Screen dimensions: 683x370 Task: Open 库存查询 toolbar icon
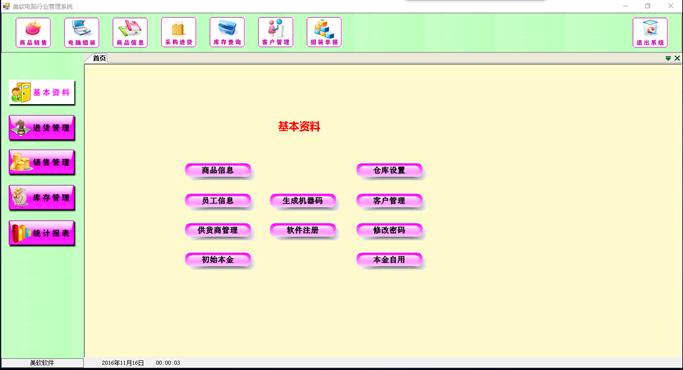point(227,32)
